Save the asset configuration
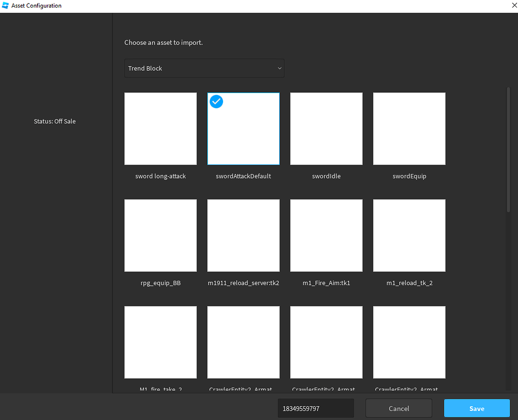Image resolution: width=518 pixels, height=420 pixels. [476, 408]
